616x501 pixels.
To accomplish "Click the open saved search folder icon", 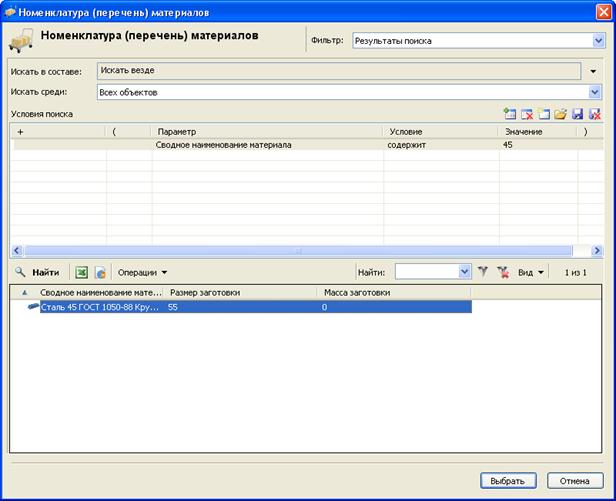I will (561, 115).
